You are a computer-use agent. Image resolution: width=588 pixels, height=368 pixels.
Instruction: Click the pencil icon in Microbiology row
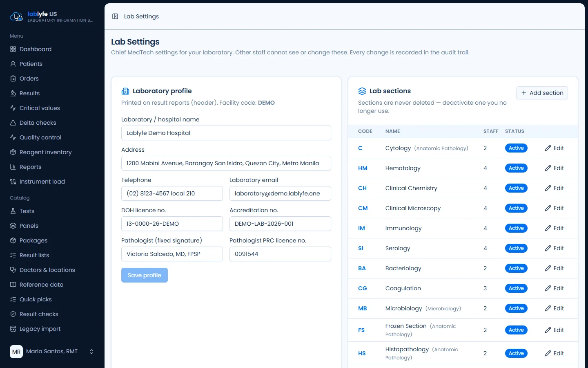(x=548, y=308)
